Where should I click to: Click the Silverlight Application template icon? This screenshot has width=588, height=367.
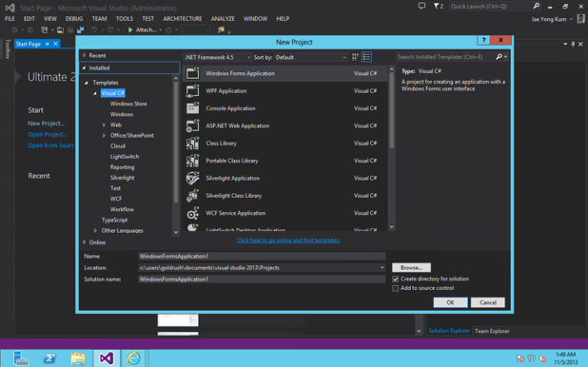pyautogui.click(x=193, y=178)
